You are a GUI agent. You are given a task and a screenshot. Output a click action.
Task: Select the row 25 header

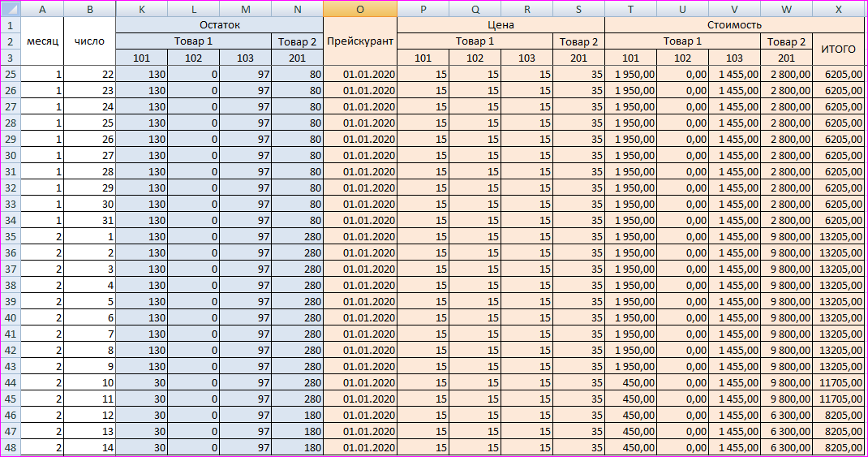click(x=10, y=74)
